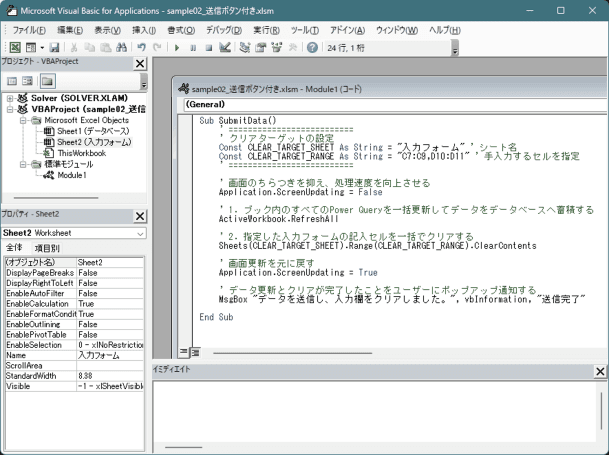Click the Find binoculars icon
609x455 pixels.
[x=122, y=47]
